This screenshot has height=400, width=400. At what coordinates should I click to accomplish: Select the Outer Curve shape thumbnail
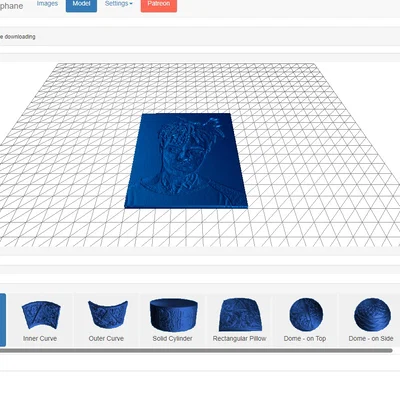pos(107,320)
